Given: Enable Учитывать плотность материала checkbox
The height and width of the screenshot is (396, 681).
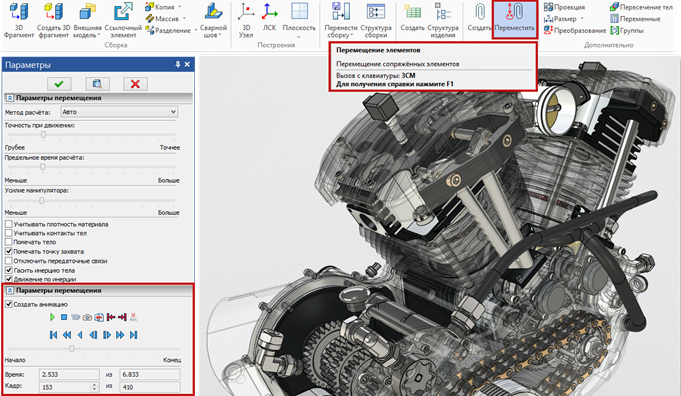Looking at the screenshot, I should tap(9, 224).
